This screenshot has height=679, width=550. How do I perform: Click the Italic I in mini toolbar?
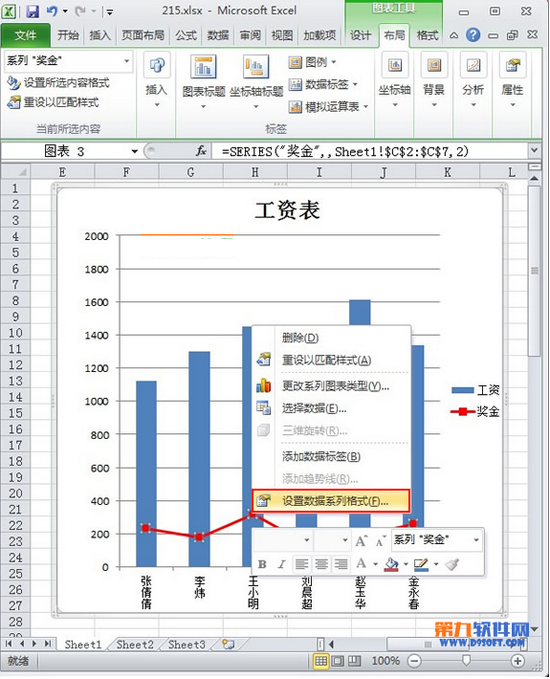point(282,564)
